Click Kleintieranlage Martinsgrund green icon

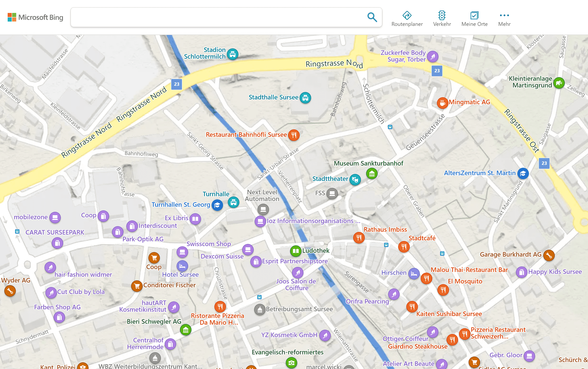559,83
